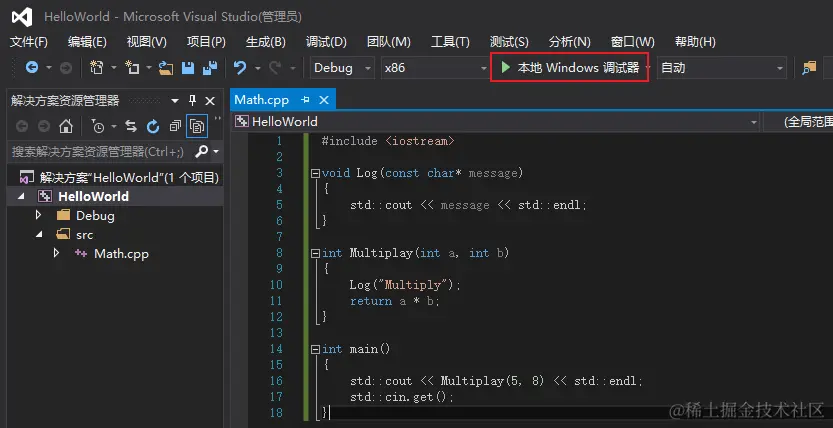Image resolution: width=833 pixels, height=428 pixels.
Task: Click the Home icon in Solution Explorer
Action: point(66,126)
